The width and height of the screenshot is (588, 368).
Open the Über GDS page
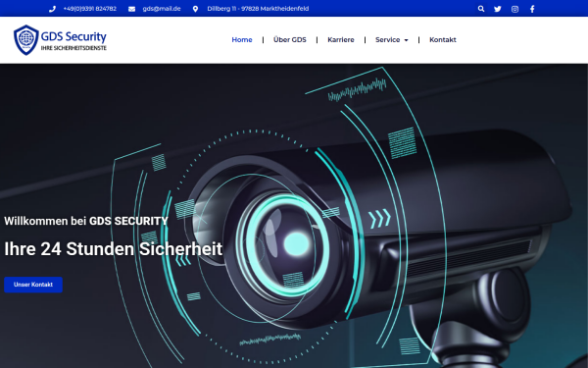point(290,40)
